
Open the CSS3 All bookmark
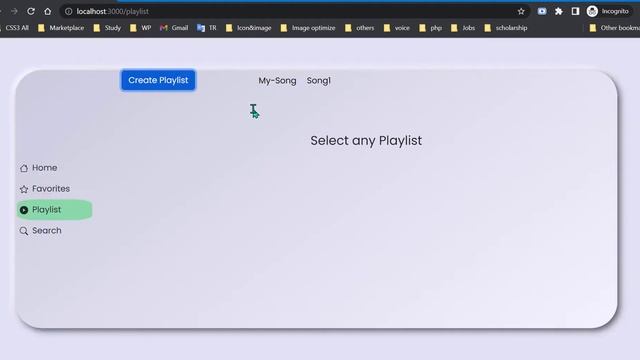click(15, 28)
